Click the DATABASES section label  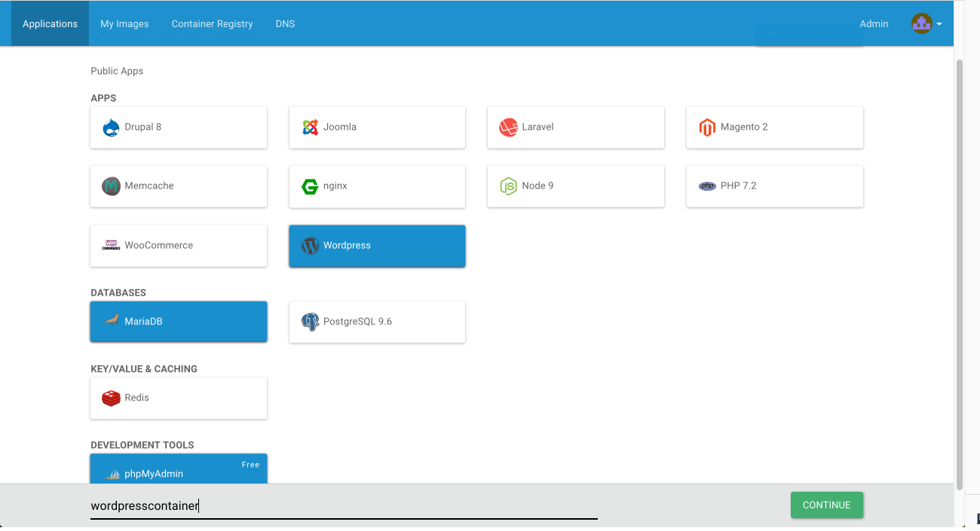[118, 293]
